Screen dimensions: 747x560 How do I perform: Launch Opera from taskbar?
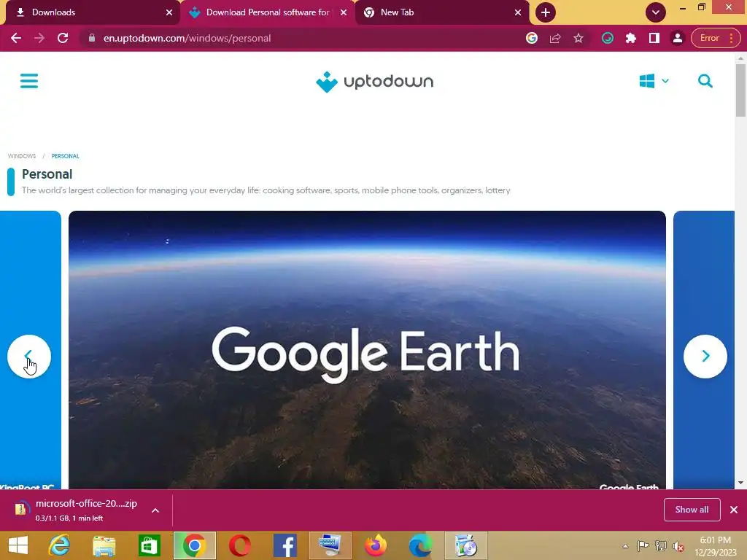(x=239, y=545)
